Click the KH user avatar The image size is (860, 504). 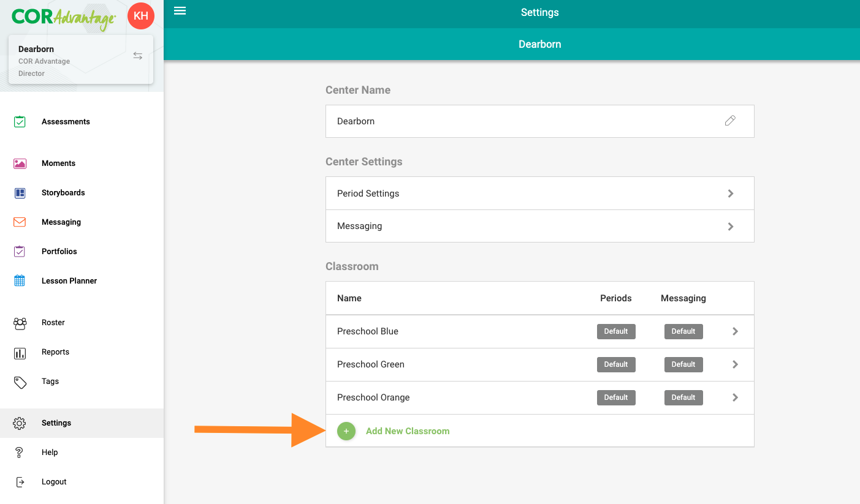click(140, 16)
